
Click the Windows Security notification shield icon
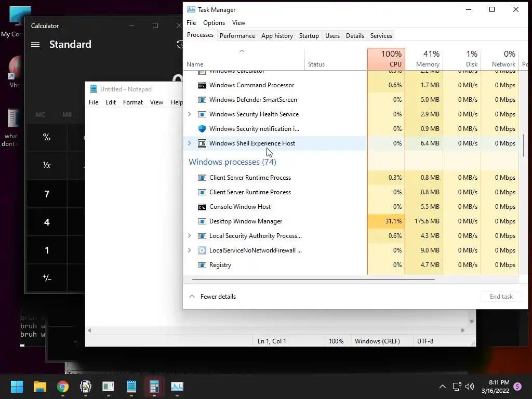202,129
